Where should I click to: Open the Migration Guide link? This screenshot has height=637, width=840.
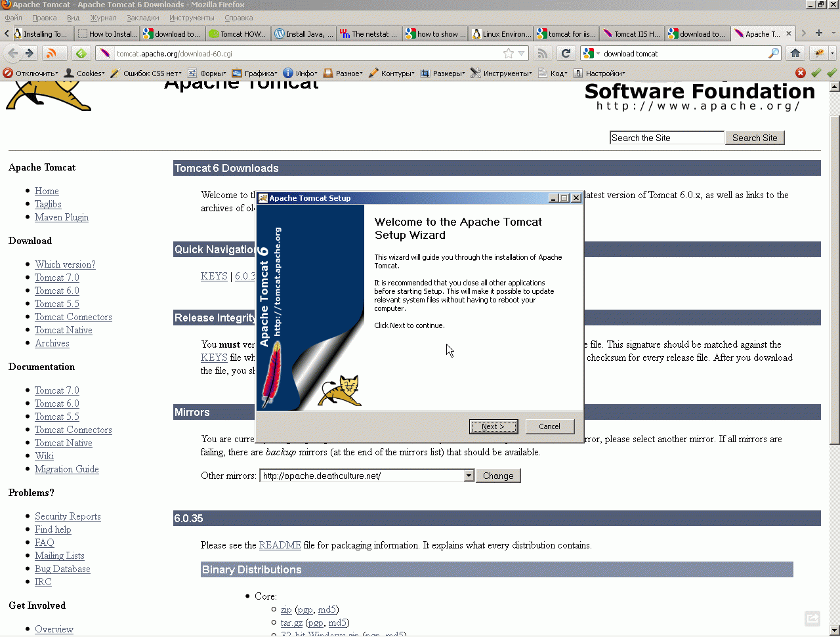click(67, 469)
